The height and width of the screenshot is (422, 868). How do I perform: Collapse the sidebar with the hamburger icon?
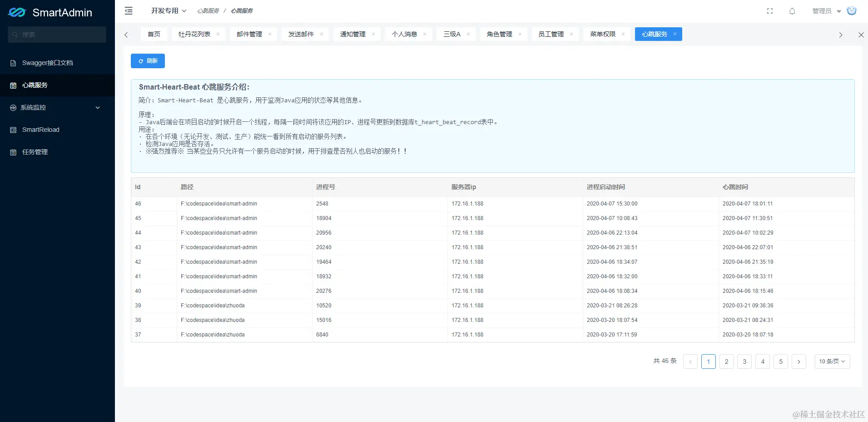(129, 11)
